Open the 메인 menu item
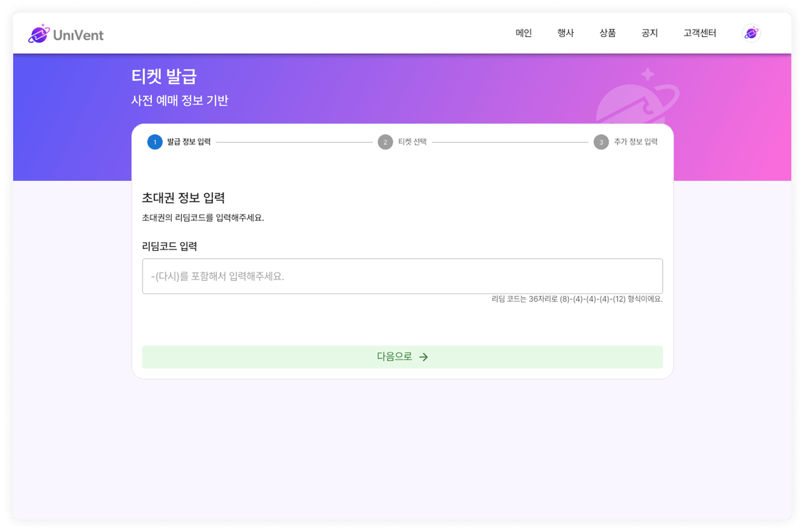This screenshot has width=804, height=532. point(523,33)
